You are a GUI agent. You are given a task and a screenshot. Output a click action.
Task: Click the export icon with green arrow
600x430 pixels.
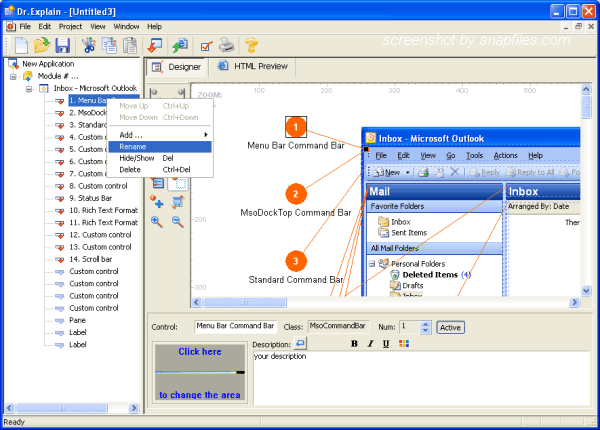[x=180, y=45]
